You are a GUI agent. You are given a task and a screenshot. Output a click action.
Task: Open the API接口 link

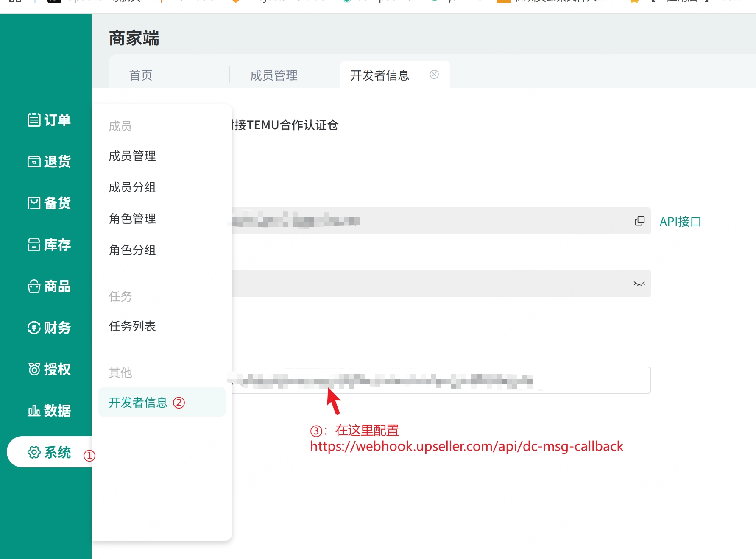click(680, 222)
